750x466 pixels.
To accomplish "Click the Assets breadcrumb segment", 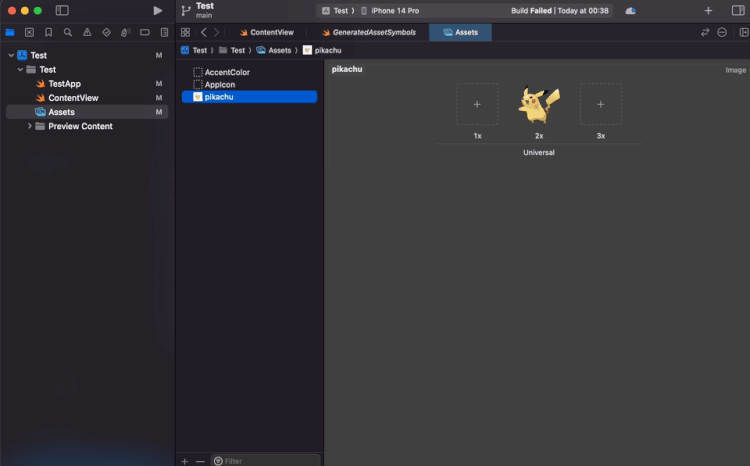I will tap(274, 50).
